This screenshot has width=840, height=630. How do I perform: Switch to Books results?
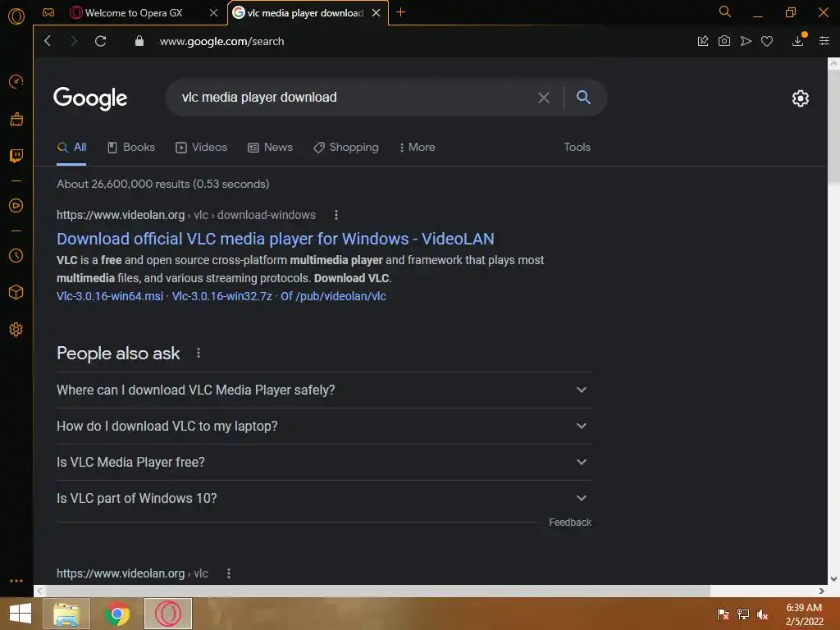click(x=131, y=148)
